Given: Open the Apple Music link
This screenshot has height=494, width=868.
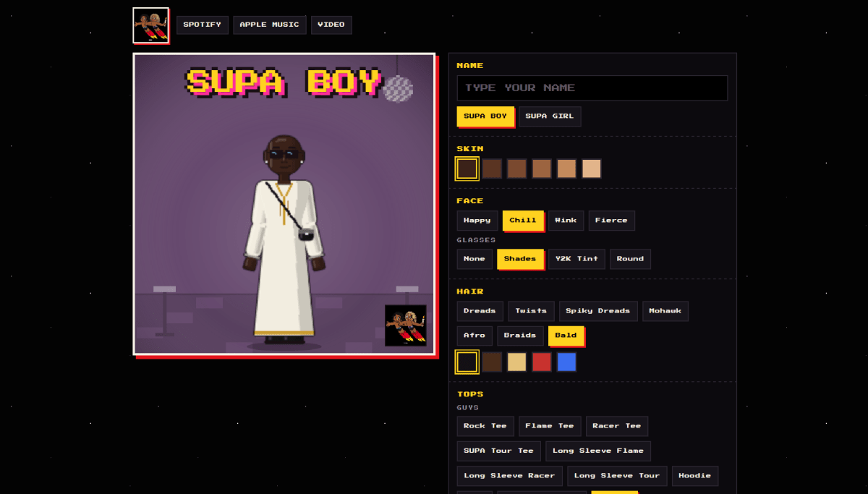Looking at the screenshot, I should (270, 25).
